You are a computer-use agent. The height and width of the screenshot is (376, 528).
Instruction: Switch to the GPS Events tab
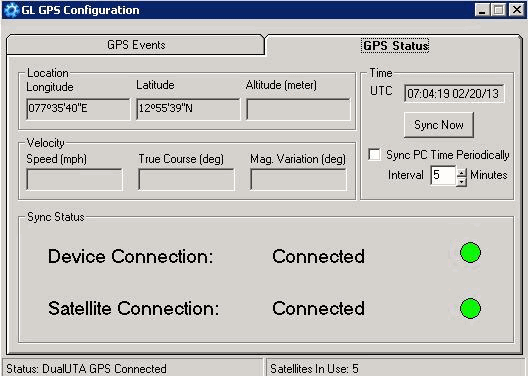tap(136, 45)
